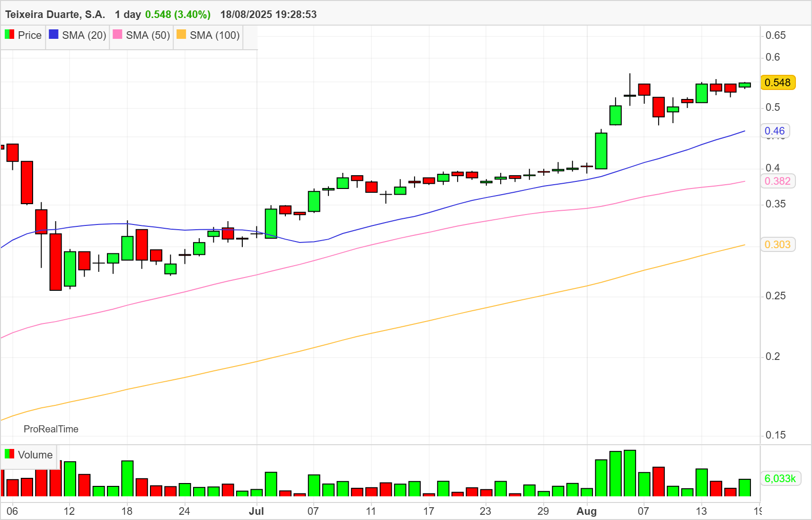Click the red-green Price legend icon
The width and height of the screenshot is (812, 520).
9,35
